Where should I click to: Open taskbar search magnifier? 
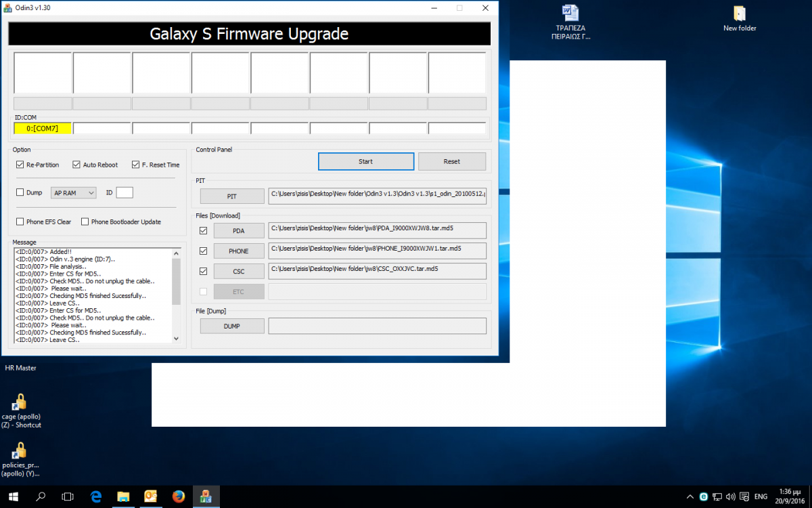click(41, 496)
